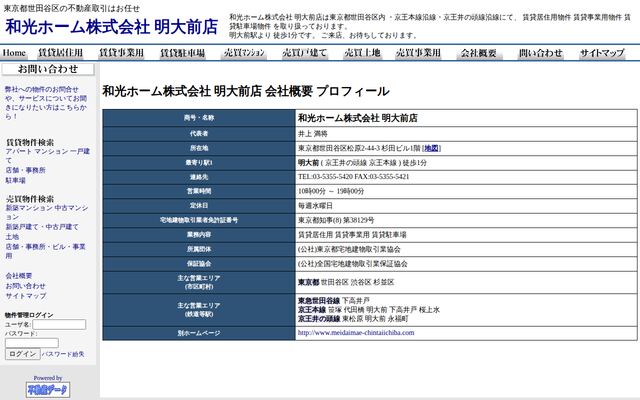Open 新築戸建て・中古戸建て sales link

tap(42, 227)
